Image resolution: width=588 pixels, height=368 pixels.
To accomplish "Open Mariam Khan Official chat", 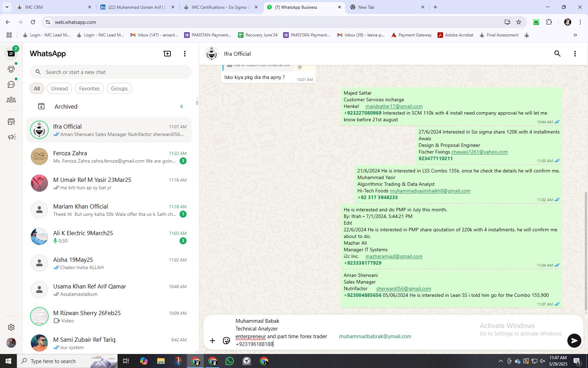I will (x=109, y=210).
